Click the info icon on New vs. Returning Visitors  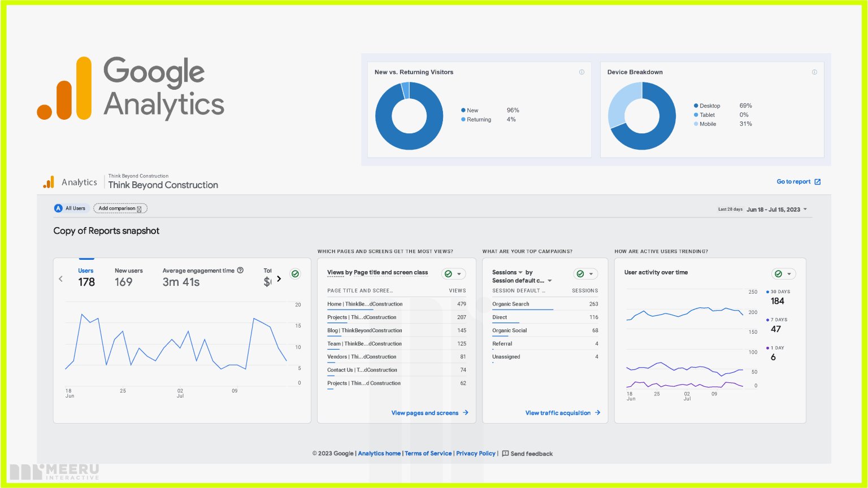pyautogui.click(x=581, y=72)
